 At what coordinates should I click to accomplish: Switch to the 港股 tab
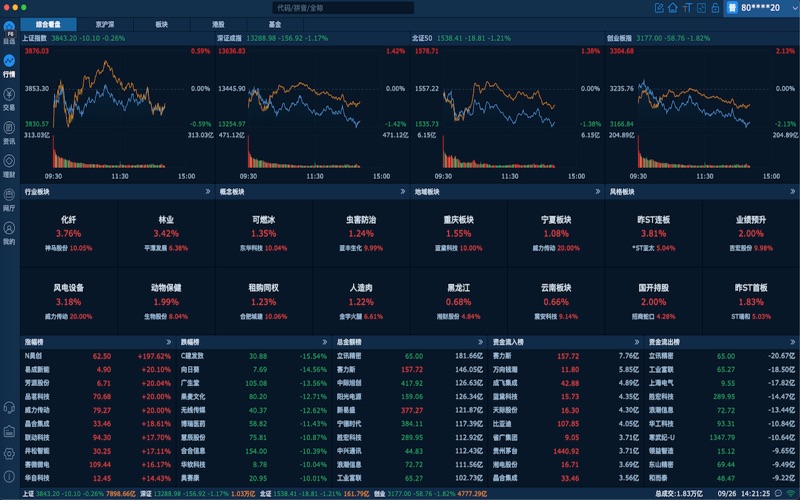[x=218, y=22]
